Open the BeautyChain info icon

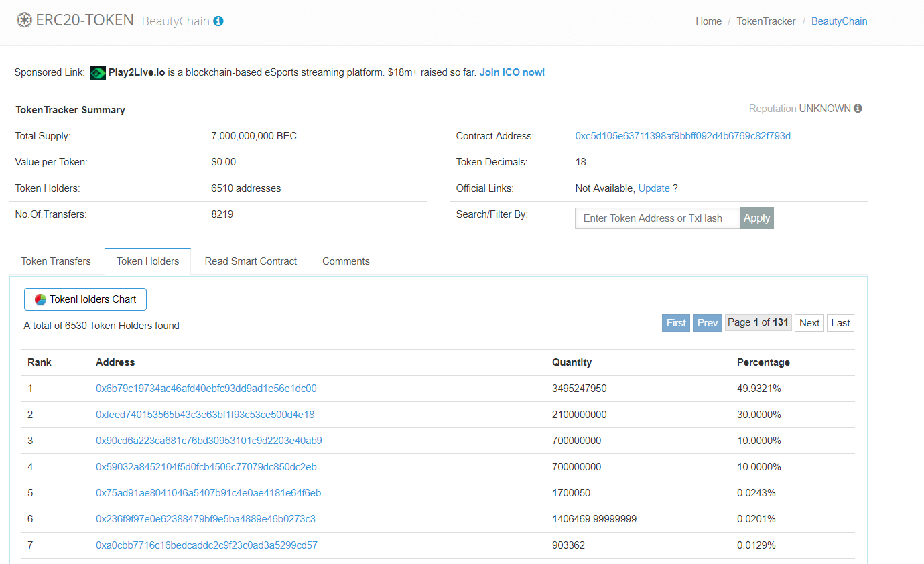click(218, 21)
